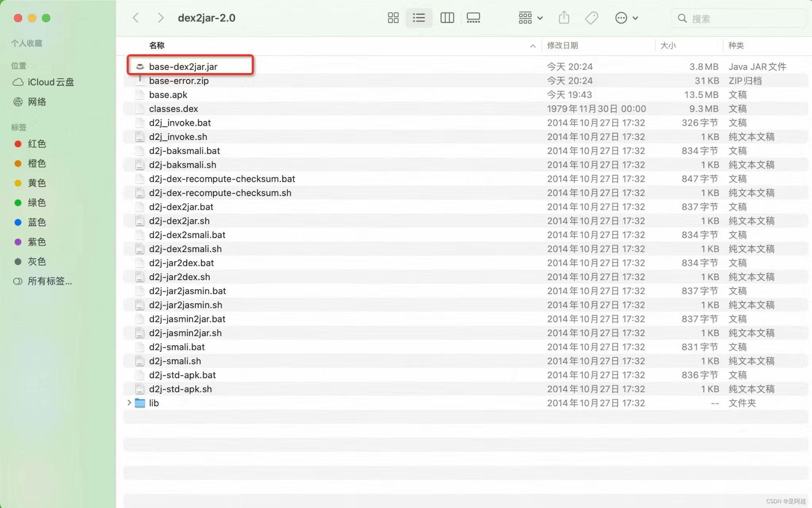Sort by the 种类 column header

[736, 46]
